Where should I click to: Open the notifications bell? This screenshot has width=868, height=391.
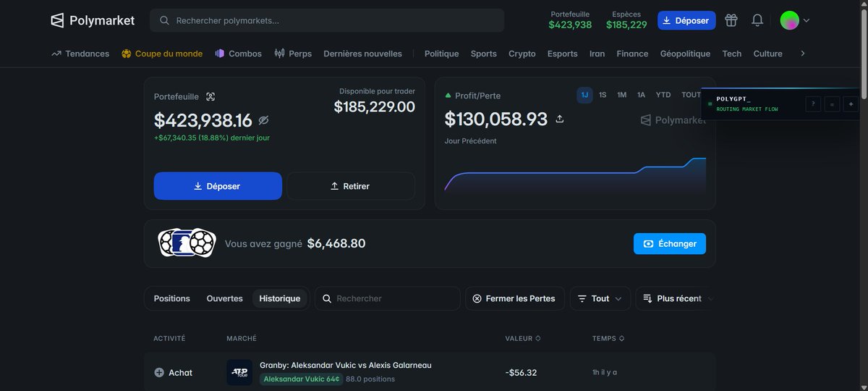pyautogui.click(x=757, y=20)
